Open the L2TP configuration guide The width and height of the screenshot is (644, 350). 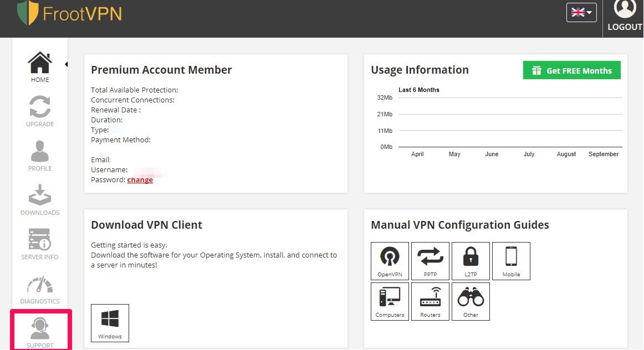[471, 261]
